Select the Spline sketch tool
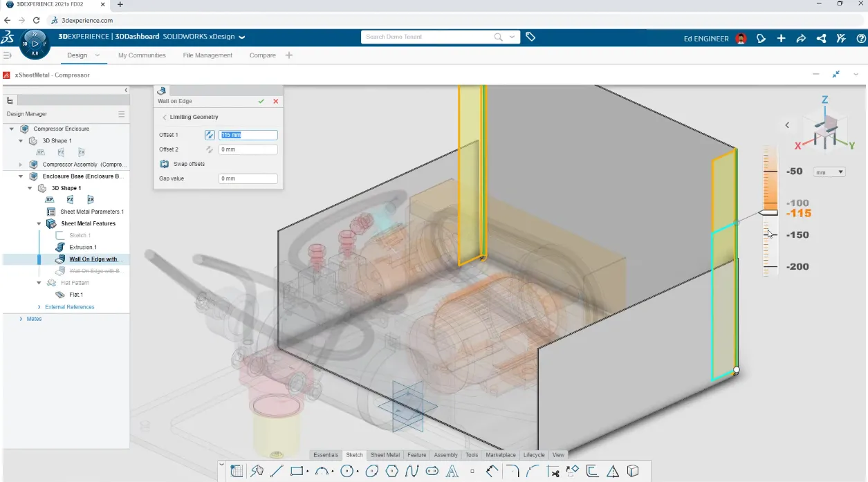Viewport: 868px width, 482px height. [x=412, y=471]
